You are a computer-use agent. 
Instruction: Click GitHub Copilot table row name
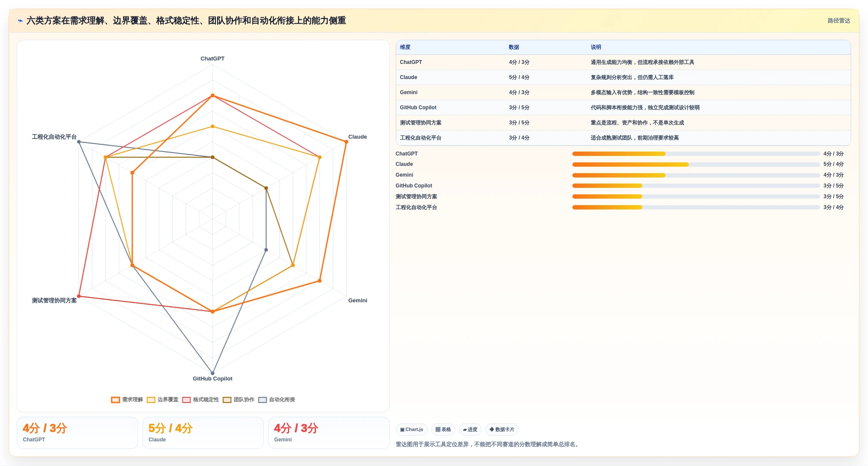418,108
